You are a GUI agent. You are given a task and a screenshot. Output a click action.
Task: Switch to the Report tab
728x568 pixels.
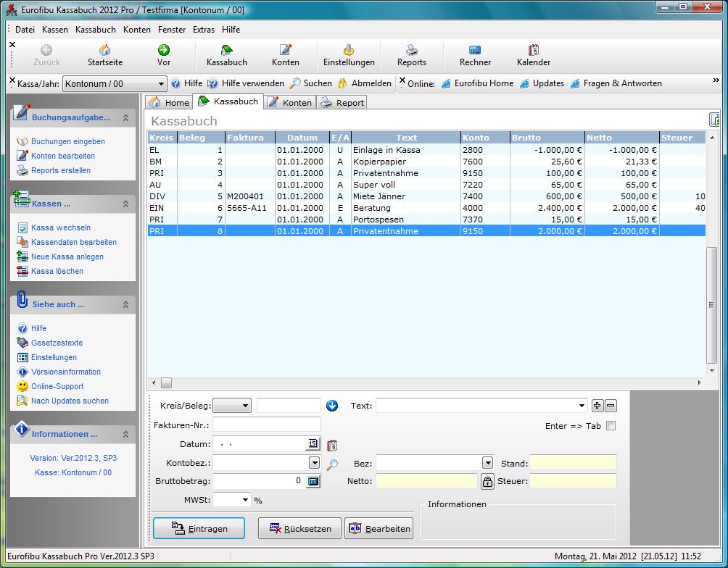tap(342, 103)
